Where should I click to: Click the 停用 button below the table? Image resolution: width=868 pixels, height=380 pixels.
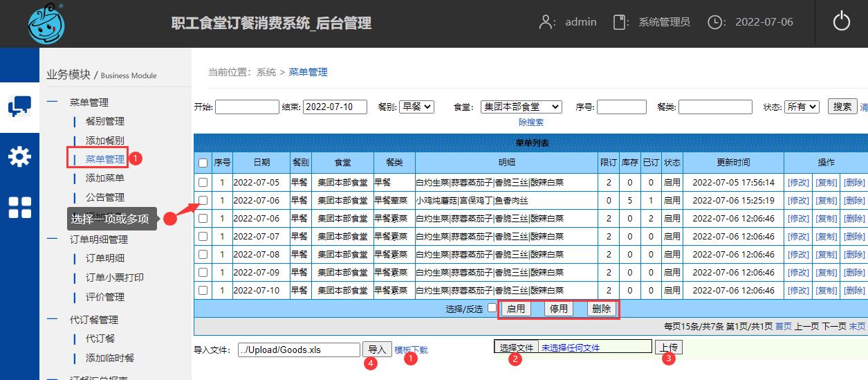[x=559, y=309]
